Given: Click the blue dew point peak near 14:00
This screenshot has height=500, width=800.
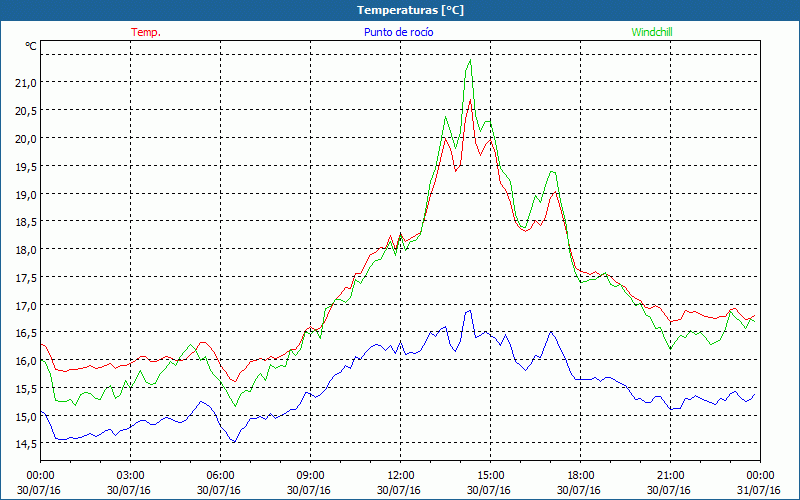Looking at the screenshot, I should [x=469, y=310].
